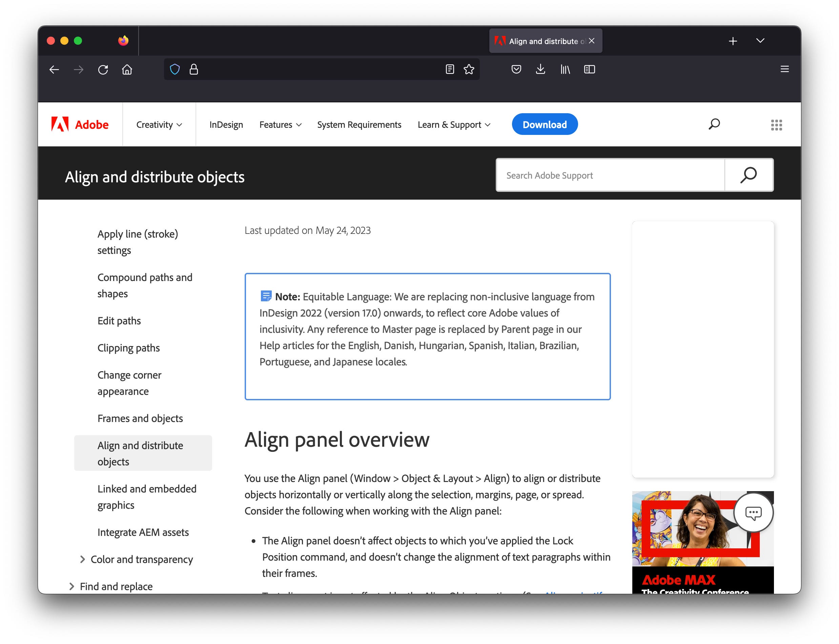The height and width of the screenshot is (644, 839).
Task: Toggle reader view icon in address bar
Action: (x=450, y=69)
